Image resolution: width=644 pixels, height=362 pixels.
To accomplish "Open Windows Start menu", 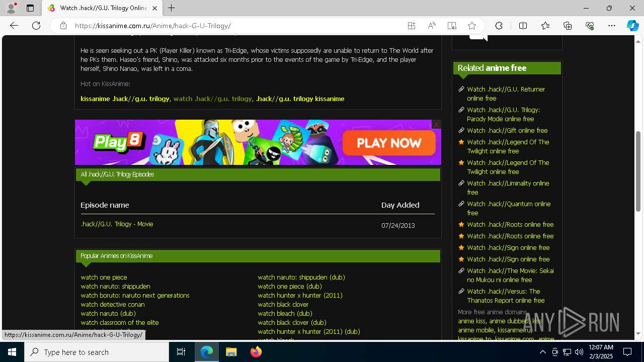I will pos(12,352).
